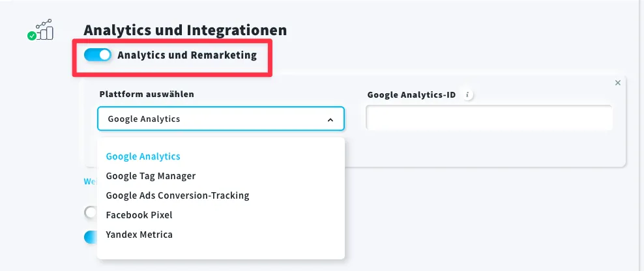Switch off the blue toggle at the bottom left
This screenshot has height=271, width=644.
coord(90,237)
